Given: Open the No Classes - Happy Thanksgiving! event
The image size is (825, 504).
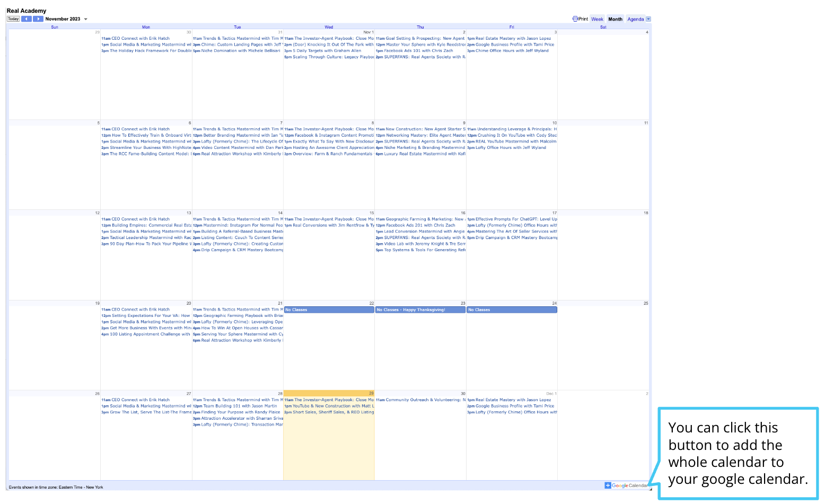Looking at the screenshot, I should [x=420, y=310].
